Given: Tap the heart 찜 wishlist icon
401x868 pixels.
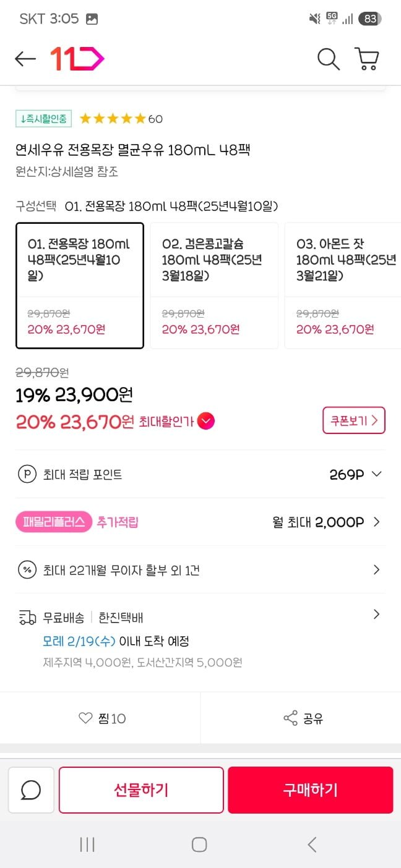Looking at the screenshot, I should coord(85,718).
